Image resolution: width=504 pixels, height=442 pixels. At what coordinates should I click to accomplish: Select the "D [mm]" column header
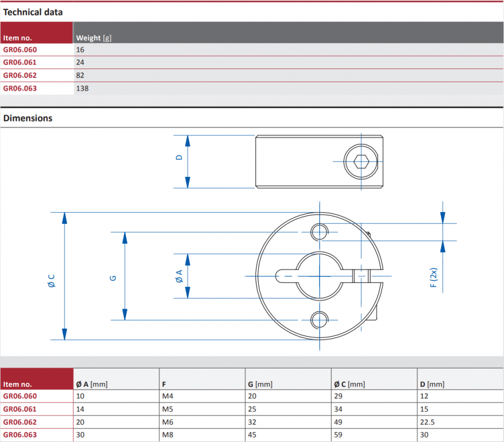coord(432,384)
